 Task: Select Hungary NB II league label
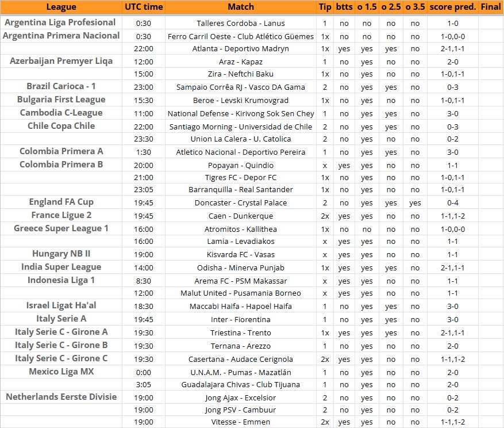tap(61, 254)
